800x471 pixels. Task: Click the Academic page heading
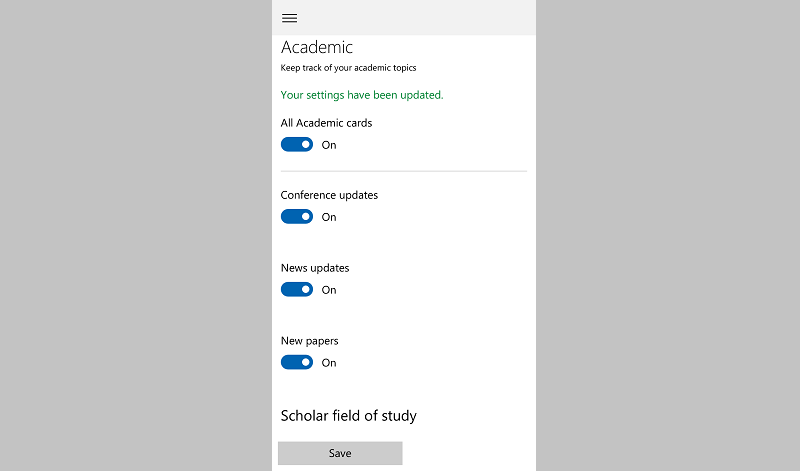point(317,47)
